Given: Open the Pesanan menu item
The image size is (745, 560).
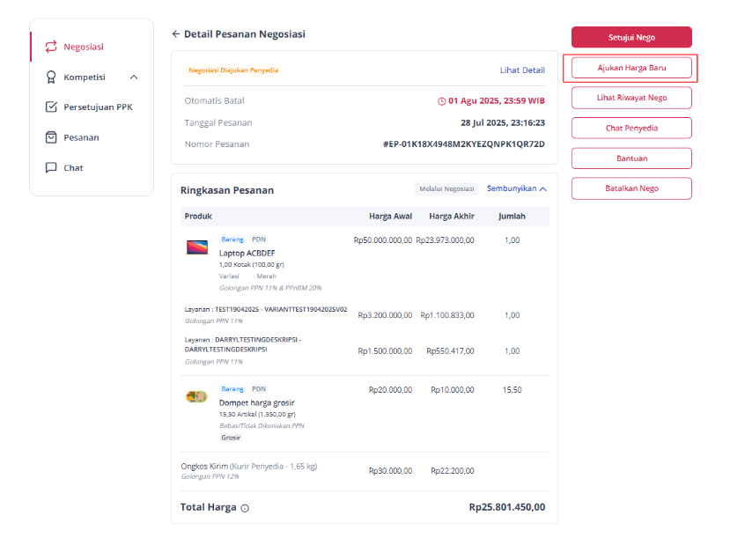Looking at the screenshot, I should point(81,137).
